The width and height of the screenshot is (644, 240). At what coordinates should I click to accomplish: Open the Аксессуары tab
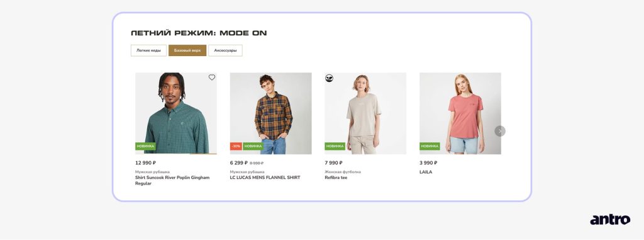pyautogui.click(x=225, y=50)
